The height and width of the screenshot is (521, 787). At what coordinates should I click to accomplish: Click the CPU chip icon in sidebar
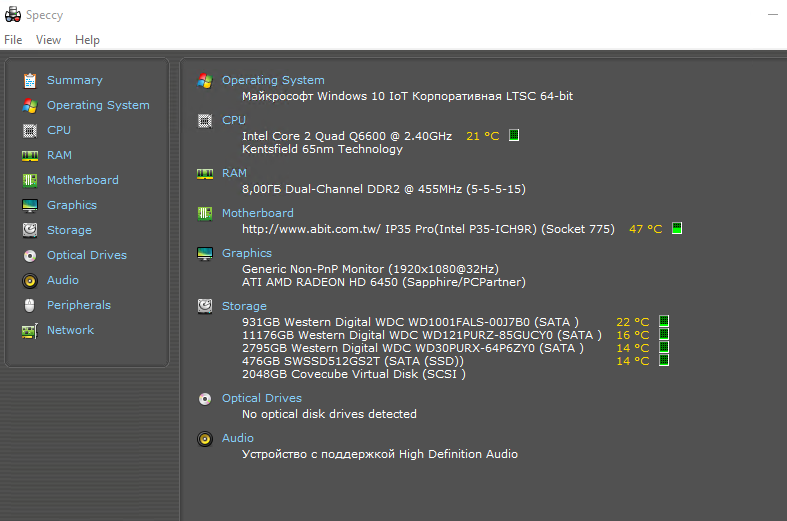30,131
